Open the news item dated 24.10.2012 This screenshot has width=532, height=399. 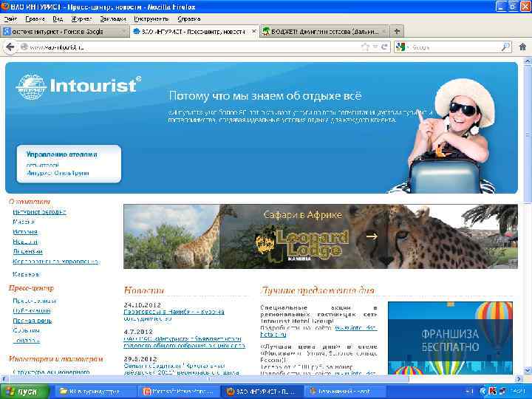pos(174,315)
